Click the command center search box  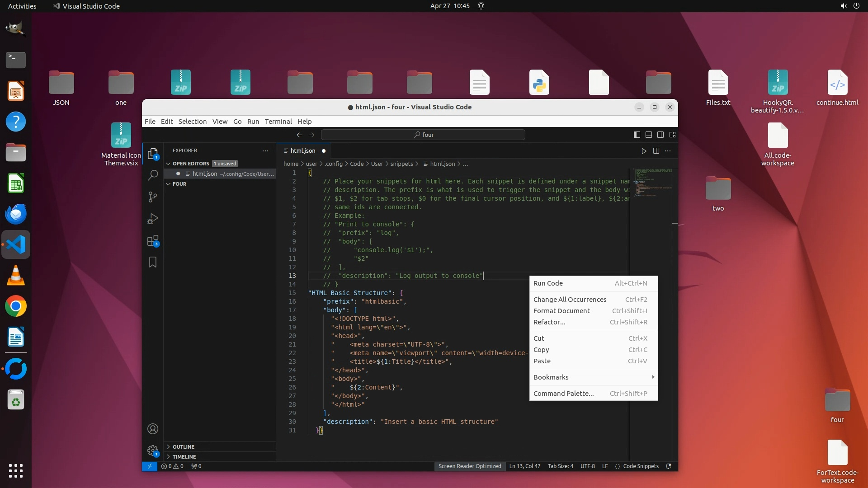pyautogui.click(x=423, y=135)
